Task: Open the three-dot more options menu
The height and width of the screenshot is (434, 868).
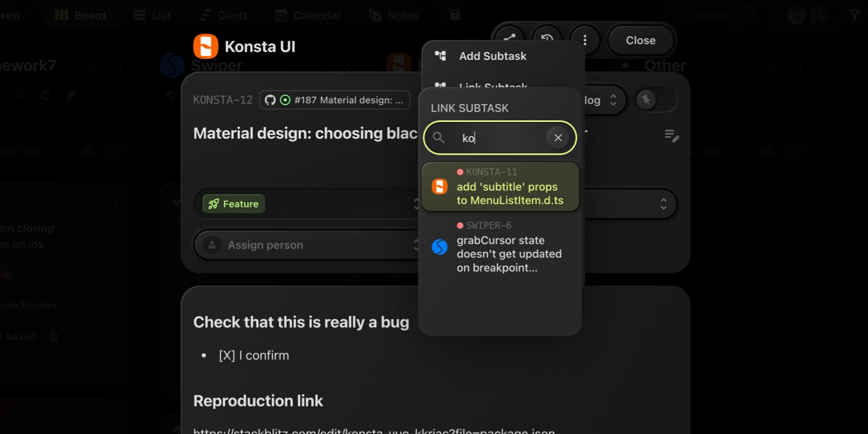Action: (585, 40)
